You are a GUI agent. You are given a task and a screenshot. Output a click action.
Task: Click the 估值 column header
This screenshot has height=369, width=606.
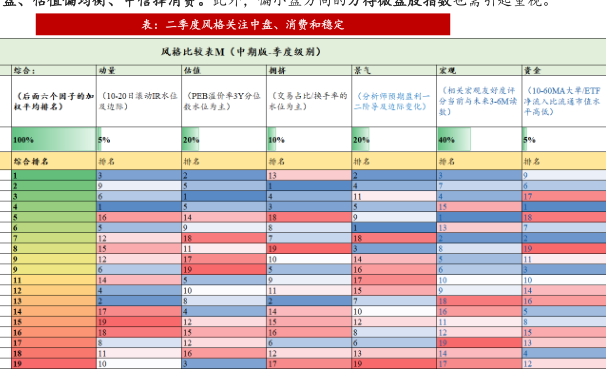(x=224, y=70)
